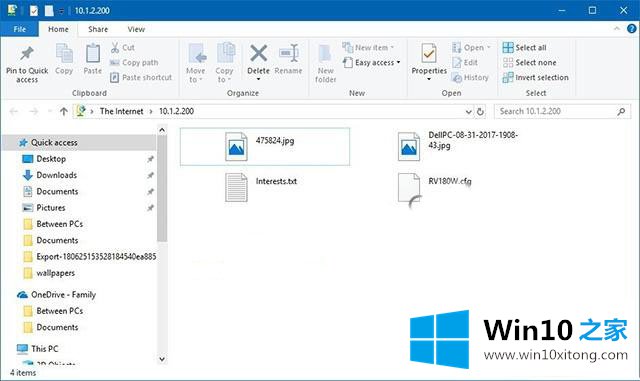Click the New folder icon
This screenshot has height=381, width=640.
(x=325, y=54)
